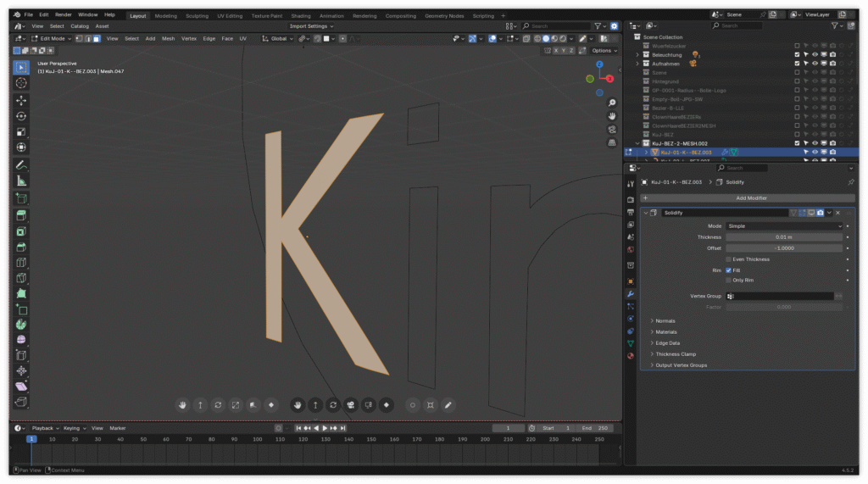Open the Modifiers properties tab

pos(630,293)
